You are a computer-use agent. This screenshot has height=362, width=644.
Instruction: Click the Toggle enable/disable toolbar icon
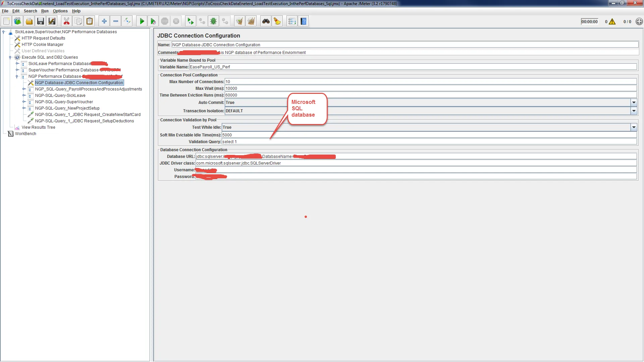(x=127, y=21)
